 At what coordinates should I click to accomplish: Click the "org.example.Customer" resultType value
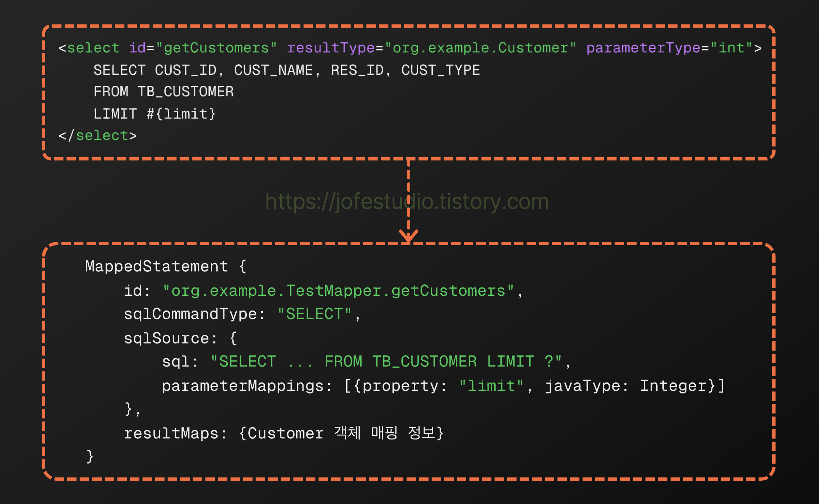coord(480,48)
